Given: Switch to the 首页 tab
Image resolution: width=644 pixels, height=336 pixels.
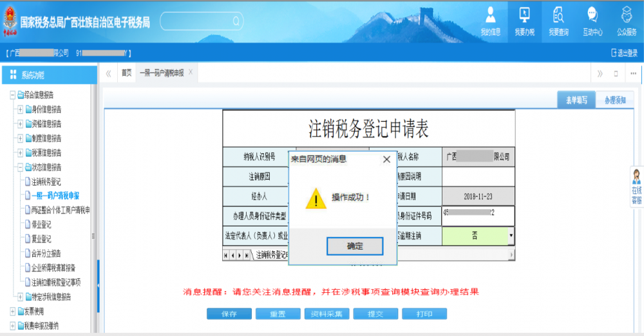Looking at the screenshot, I should 126,73.
